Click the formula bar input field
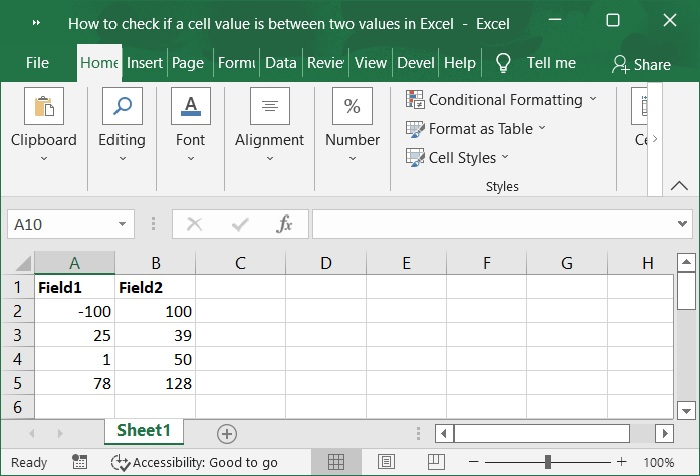Viewport: 700px width, 476px height. [x=490, y=224]
